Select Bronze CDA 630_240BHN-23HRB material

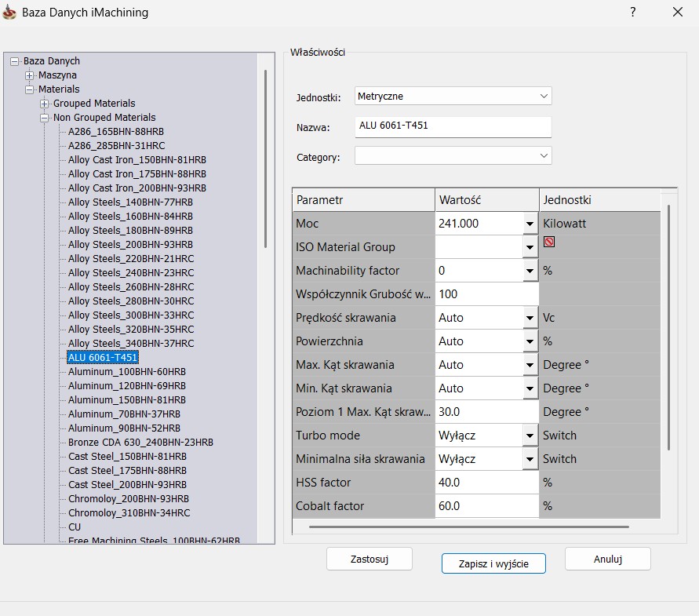click(x=140, y=443)
